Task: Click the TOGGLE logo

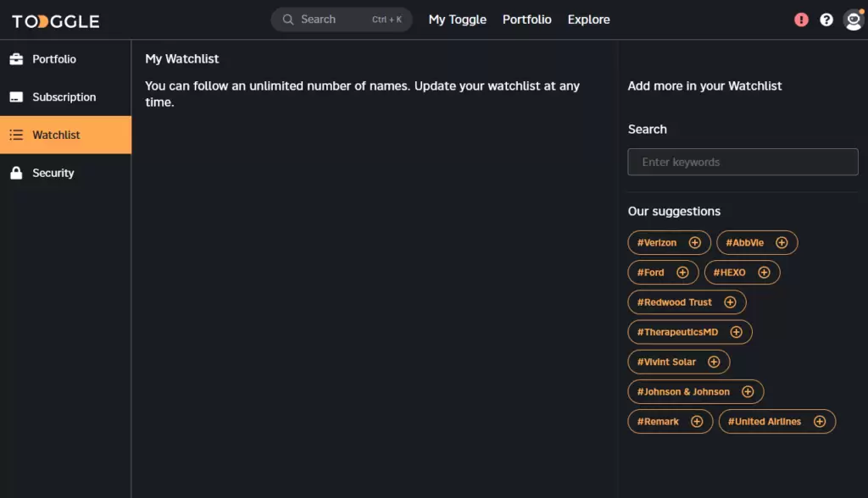Action: (56, 21)
